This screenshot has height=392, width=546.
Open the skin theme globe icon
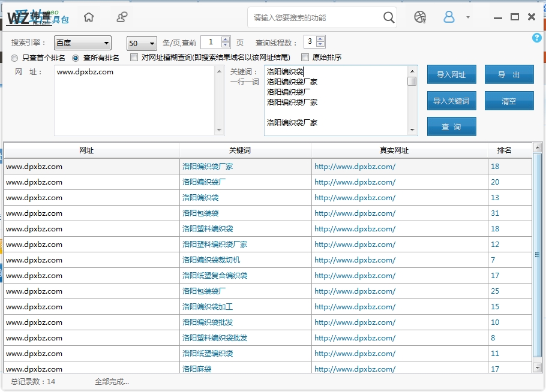point(420,17)
